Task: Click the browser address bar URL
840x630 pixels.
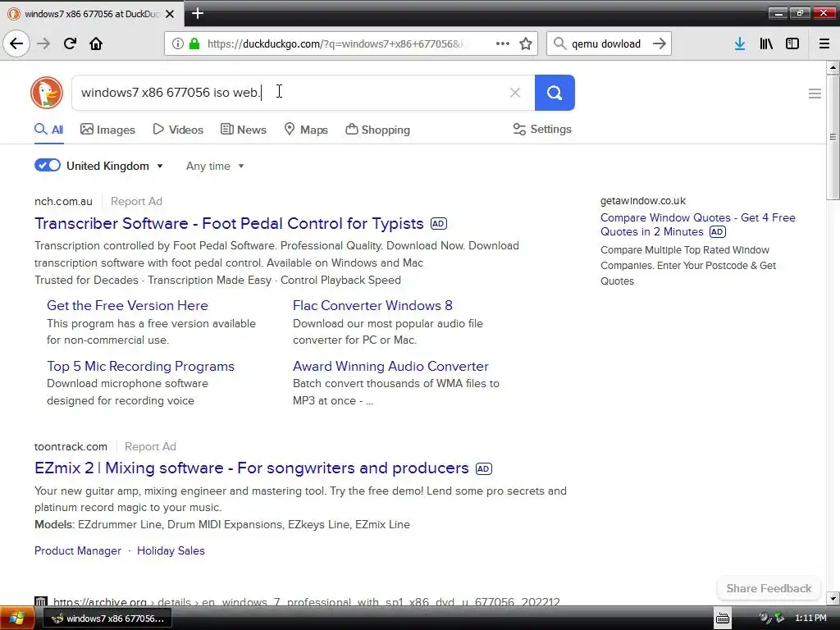Action: pyautogui.click(x=336, y=44)
